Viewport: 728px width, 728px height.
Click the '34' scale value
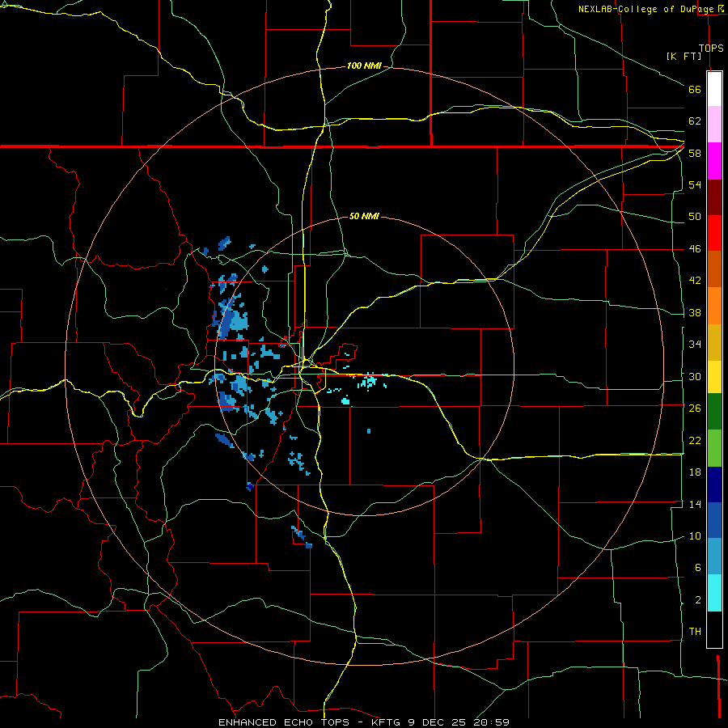pyautogui.click(x=695, y=345)
